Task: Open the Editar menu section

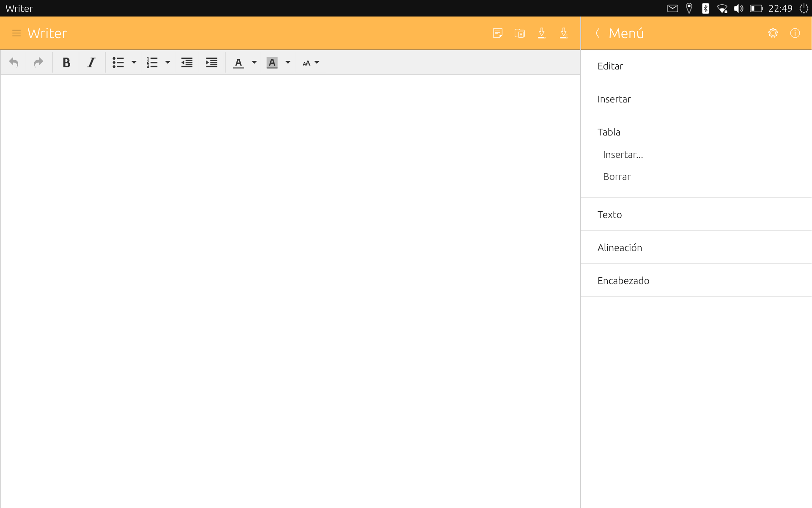Action: click(696, 66)
